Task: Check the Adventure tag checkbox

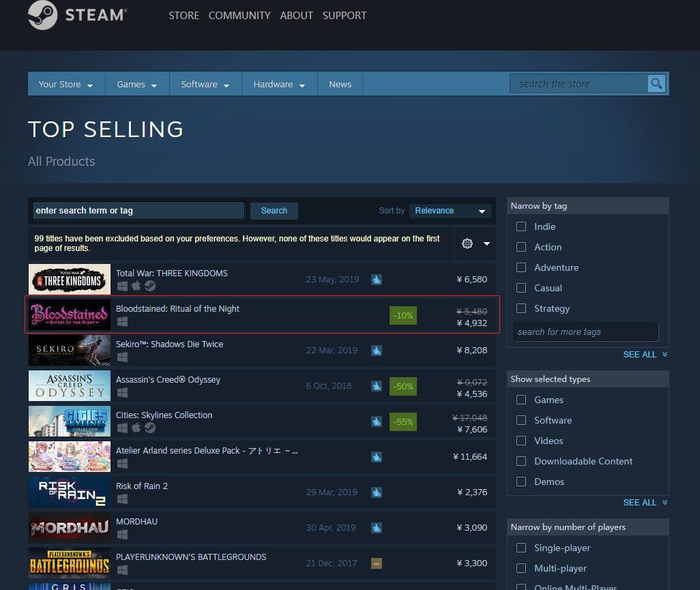Action: pyautogui.click(x=521, y=267)
